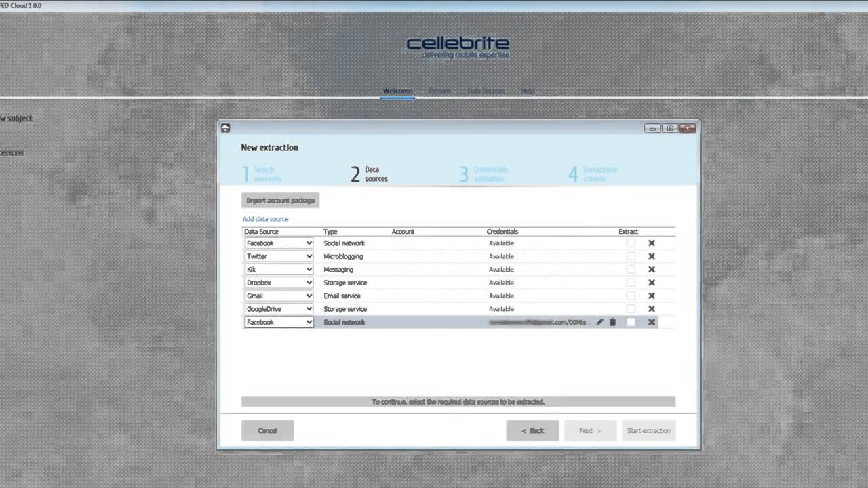The width and height of the screenshot is (868, 488).
Task: Switch to the Persons tab
Action: pos(439,91)
